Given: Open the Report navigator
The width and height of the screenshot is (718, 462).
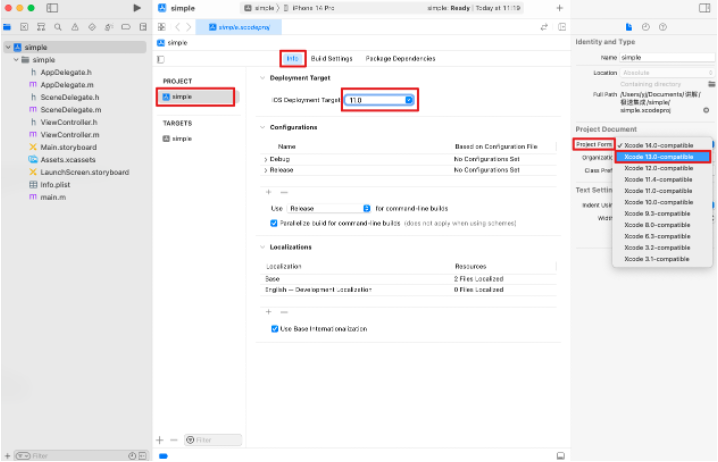Looking at the screenshot, I should pos(143,27).
